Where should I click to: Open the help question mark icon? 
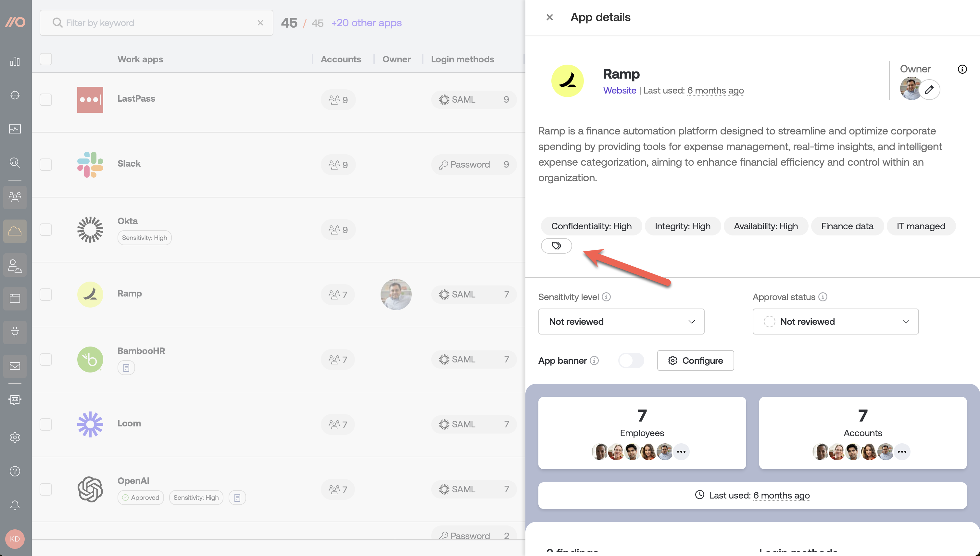point(15,471)
